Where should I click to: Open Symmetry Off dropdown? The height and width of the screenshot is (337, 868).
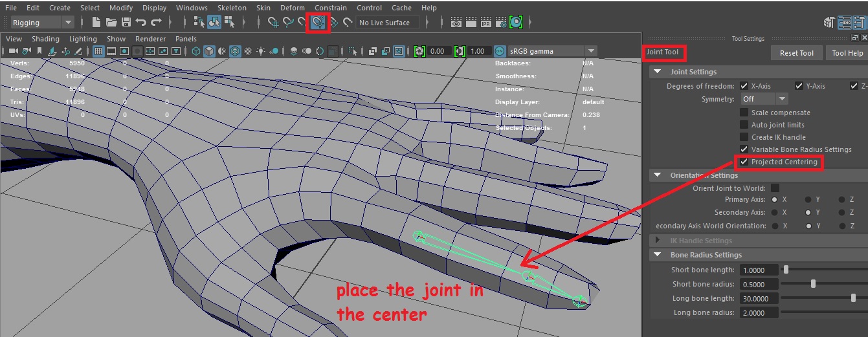click(x=764, y=99)
